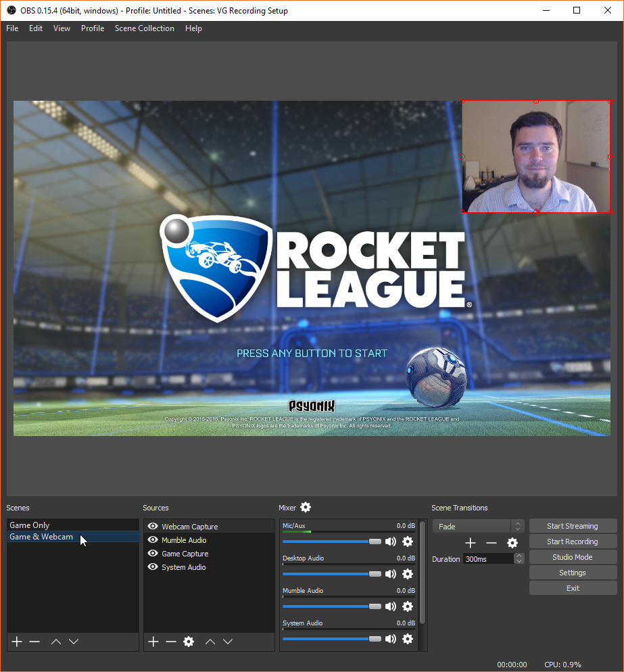The height and width of the screenshot is (672, 624).
Task: Open the Fade transition dropdown
Action: pyautogui.click(x=478, y=526)
